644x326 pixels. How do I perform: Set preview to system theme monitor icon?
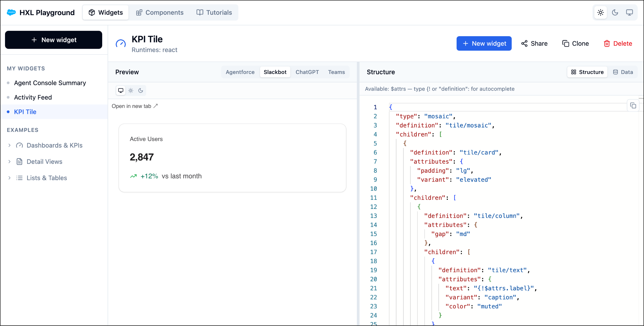121,91
